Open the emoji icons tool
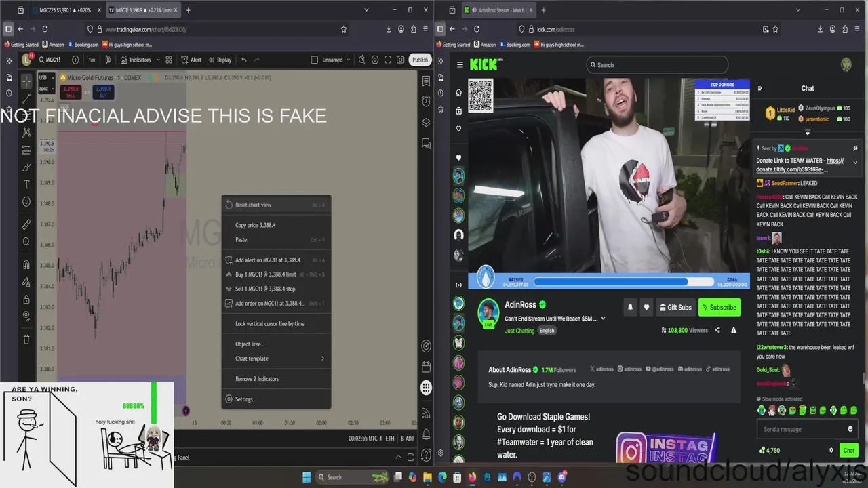Screen dimensions: 868x488 click(x=26, y=201)
